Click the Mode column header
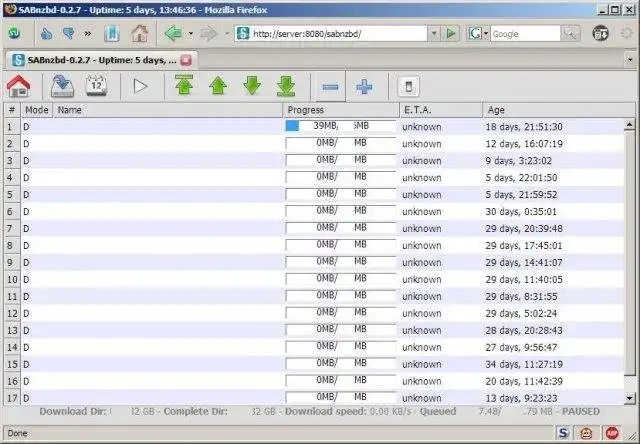640x444 pixels. pyautogui.click(x=37, y=110)
